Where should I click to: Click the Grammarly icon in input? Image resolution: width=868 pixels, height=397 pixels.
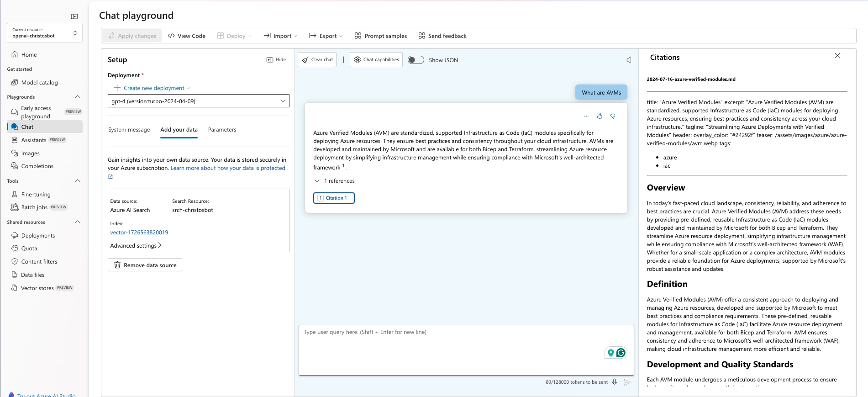621,353
